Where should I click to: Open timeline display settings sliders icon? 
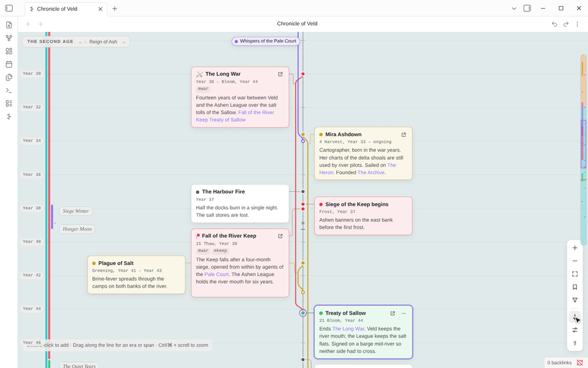[x=575, y=330]
